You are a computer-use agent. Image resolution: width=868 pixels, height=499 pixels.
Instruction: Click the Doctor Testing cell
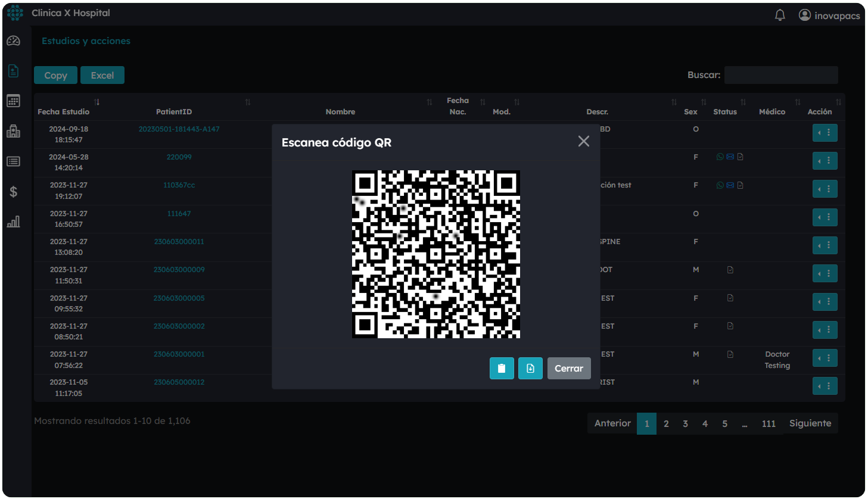tap(777, 360)
